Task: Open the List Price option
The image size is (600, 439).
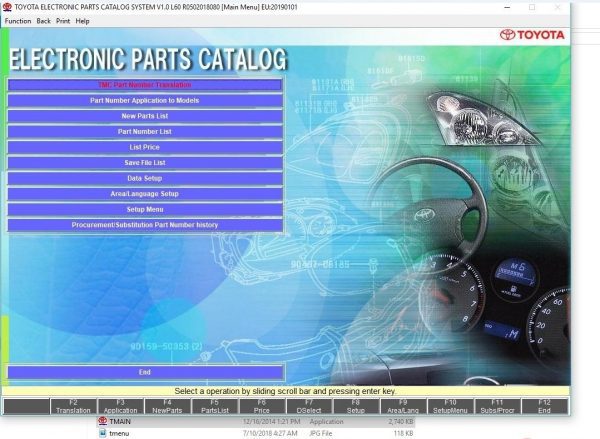Action: click(145, 147)
